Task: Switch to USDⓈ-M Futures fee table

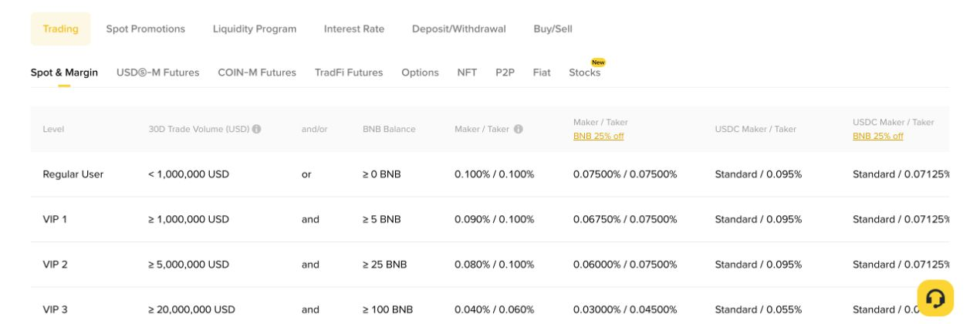Action: [158, 72]
